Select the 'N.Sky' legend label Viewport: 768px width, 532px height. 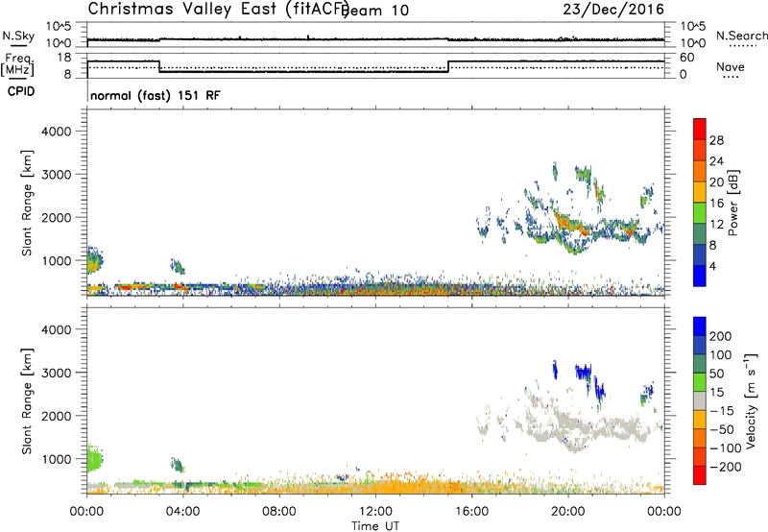(18, 36)
